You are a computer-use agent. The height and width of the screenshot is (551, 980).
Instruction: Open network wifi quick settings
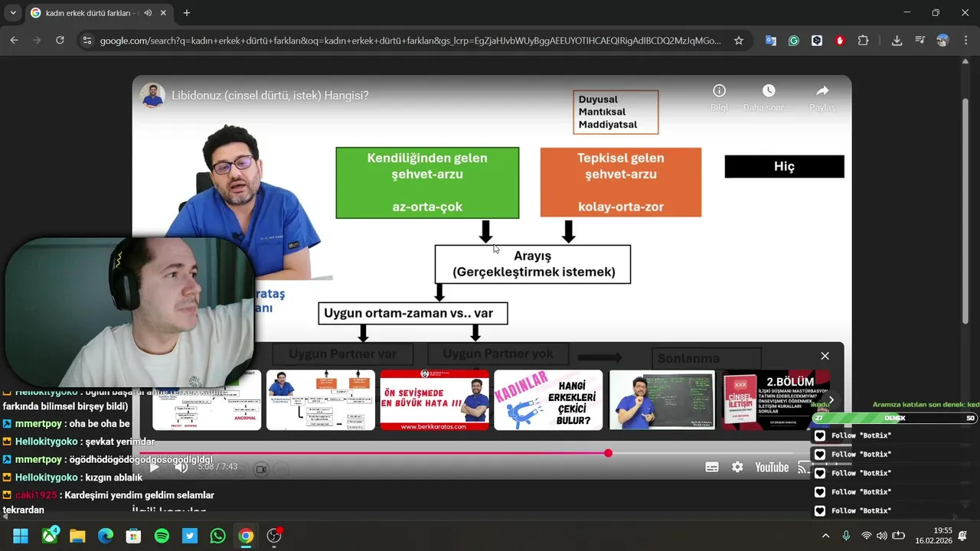click(867, 536)
